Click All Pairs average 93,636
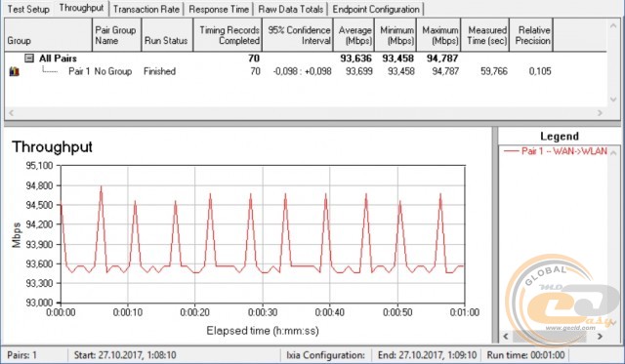This screenshot has width=625, height=364. (x=355, y=59)
